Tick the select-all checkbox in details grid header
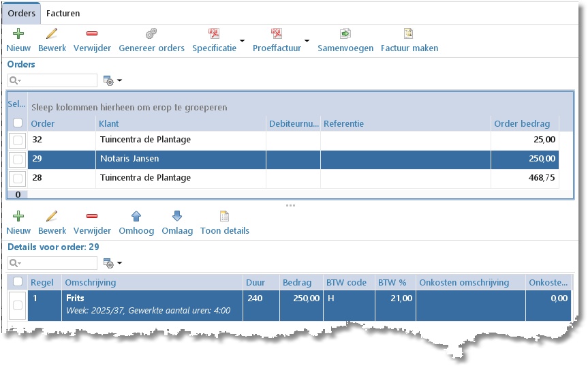The height and width of the screenshot is (368, 588). (x=18, y=281)
